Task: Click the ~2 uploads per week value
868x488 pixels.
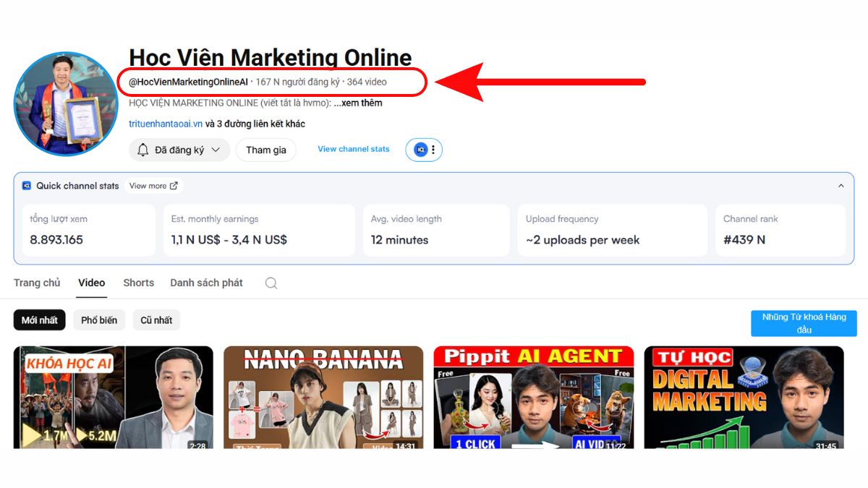Action: tap(583, 240)
